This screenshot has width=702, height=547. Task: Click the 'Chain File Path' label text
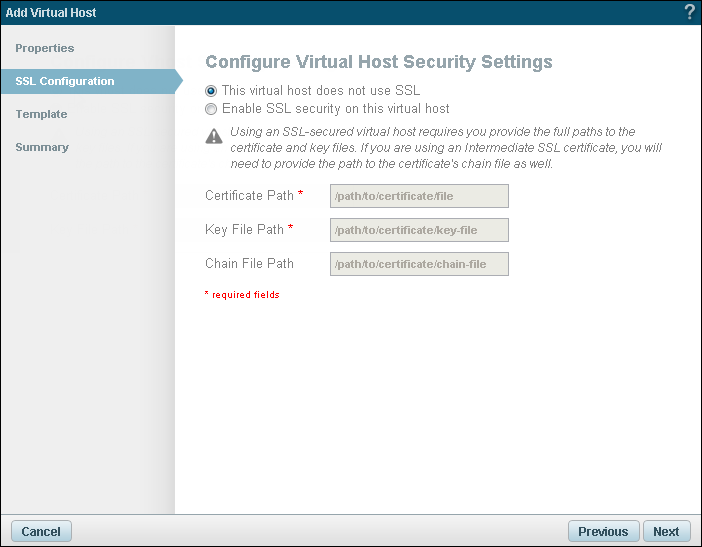click(249, 264)
